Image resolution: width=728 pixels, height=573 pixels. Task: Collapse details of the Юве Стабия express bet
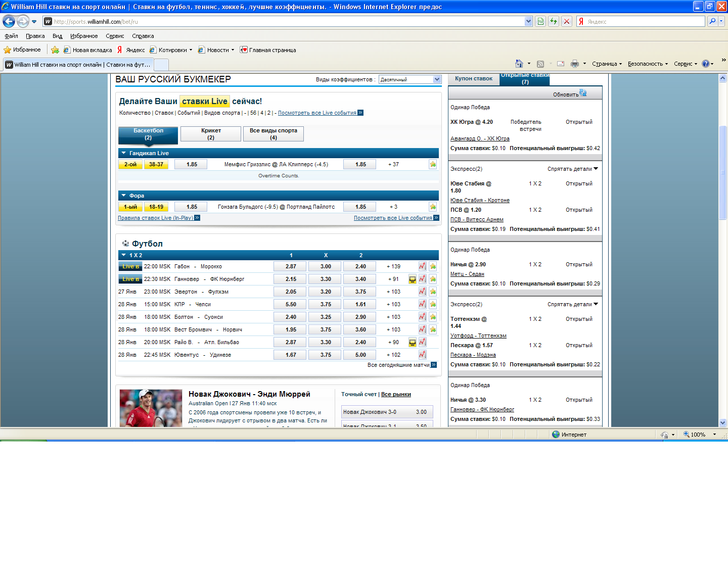(x=572, y=169)
